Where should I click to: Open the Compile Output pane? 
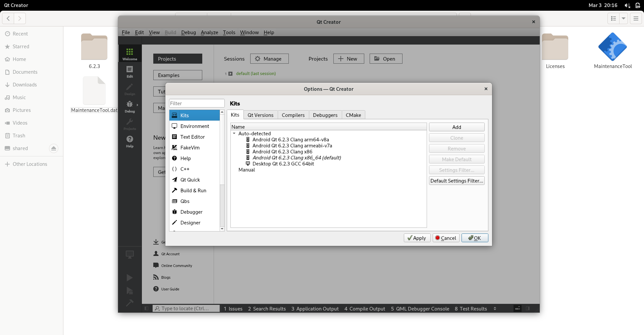point(365,309)
